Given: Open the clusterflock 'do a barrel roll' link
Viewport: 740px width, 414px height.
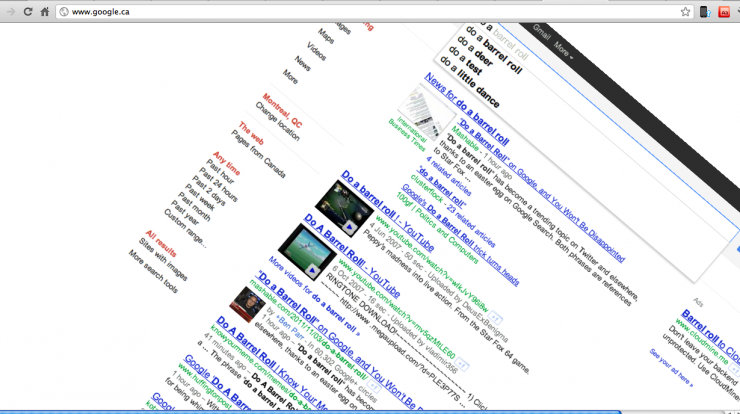Looking at the screenshot, I should tap(441, 187).
